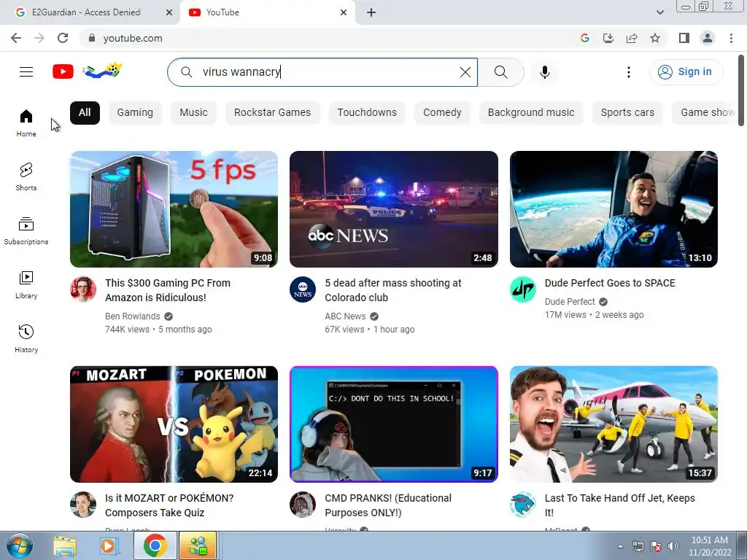Open the Ben Rowlands channel name link
The image size is (747, 560).
point(133,316)
